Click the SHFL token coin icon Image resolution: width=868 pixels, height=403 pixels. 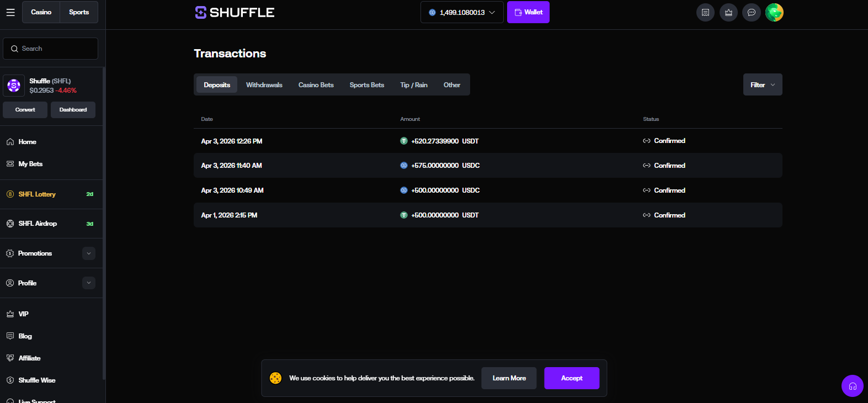[x=14, y=86]
